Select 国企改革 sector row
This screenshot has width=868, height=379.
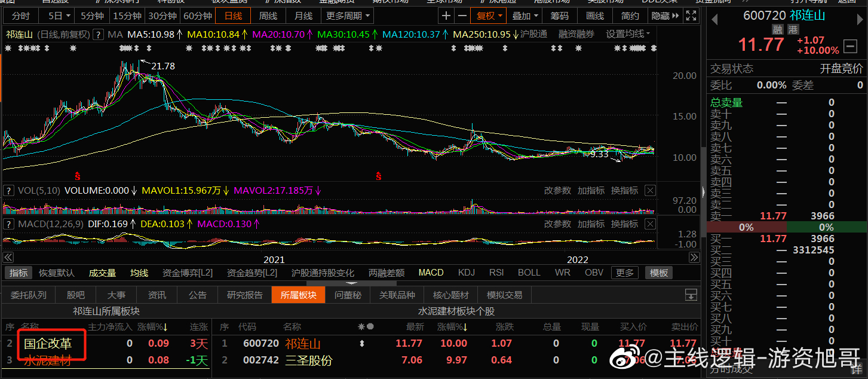(106, 344)
